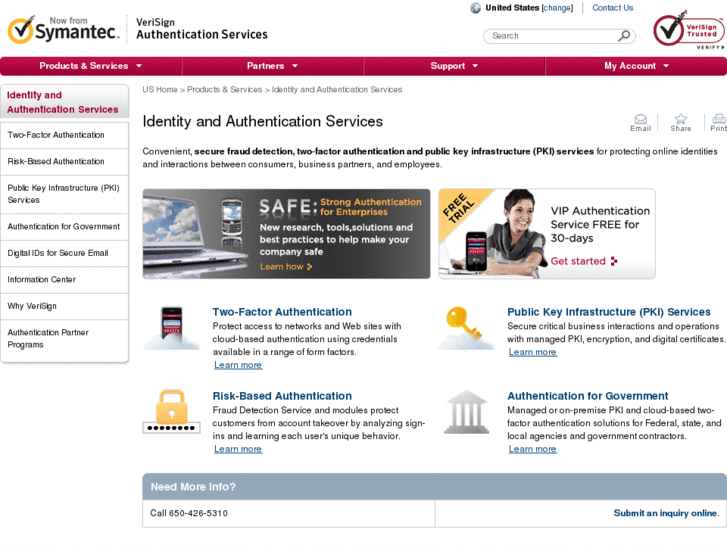Click the Share star icon
The width and height of the screenshot is (727, 545).
click(680, 119)
